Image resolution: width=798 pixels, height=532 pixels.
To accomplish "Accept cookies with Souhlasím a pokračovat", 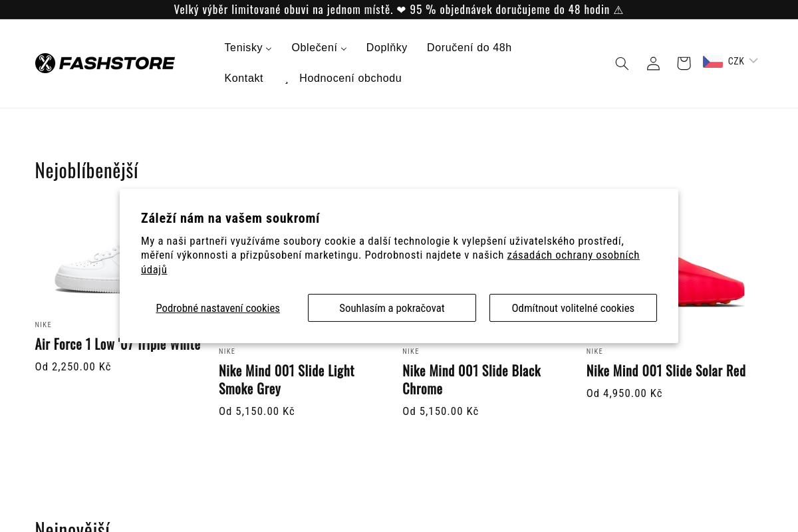I will (x=392, y=308).
